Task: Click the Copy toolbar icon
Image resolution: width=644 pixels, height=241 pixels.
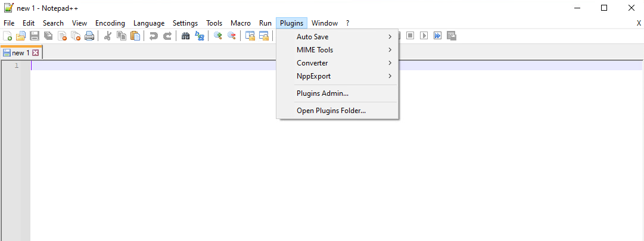Action: (x=122, y=36)
